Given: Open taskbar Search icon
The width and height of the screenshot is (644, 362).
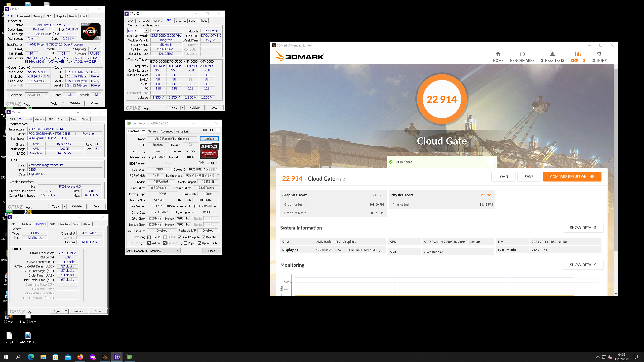Looking at the screenshot, I should (18, 357).
